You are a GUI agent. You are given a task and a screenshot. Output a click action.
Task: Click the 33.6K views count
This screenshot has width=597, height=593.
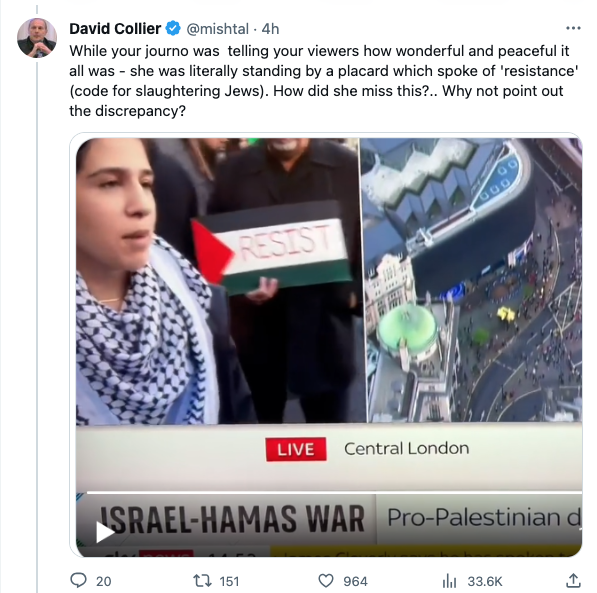coord(485,581)
